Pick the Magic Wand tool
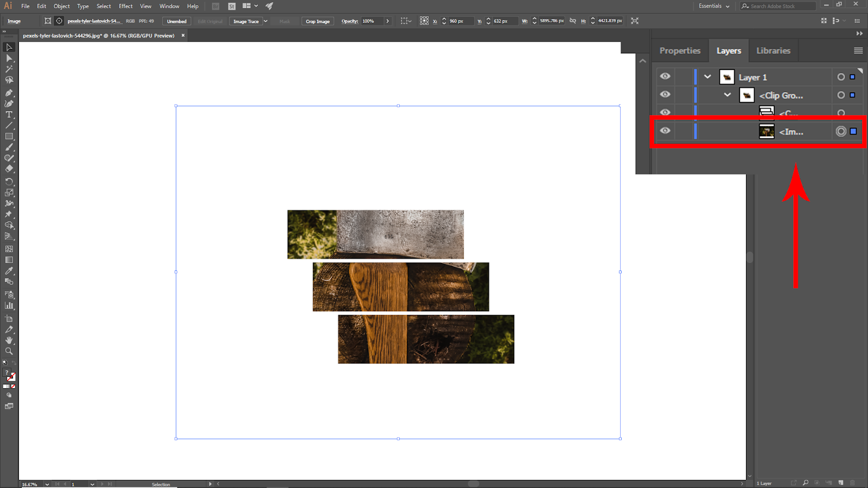The height and width of the screenshot is (488, 868). pyautogui.click(x=9, y=69)
